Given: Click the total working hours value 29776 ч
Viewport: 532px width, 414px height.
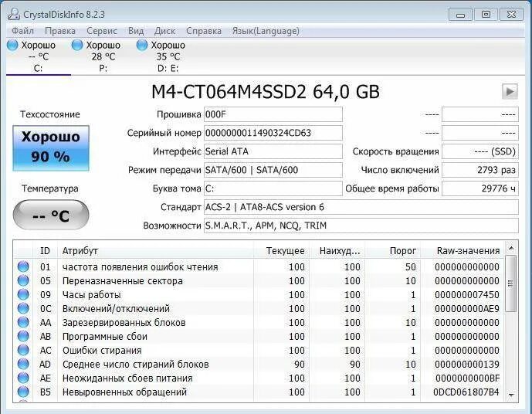Looking at the screenshot, I should pos(480,188).
